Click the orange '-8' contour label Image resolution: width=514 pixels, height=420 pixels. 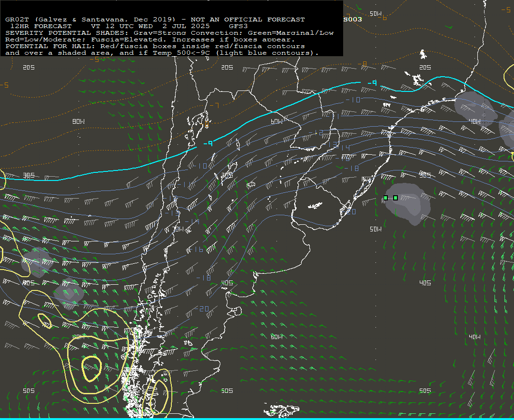(362, 64)
